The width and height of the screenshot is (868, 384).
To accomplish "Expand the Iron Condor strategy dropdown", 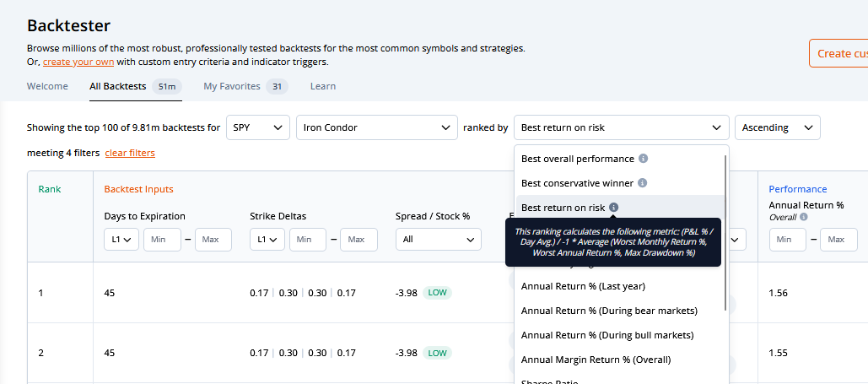I will pyautogui.click(x=375, y=127).
